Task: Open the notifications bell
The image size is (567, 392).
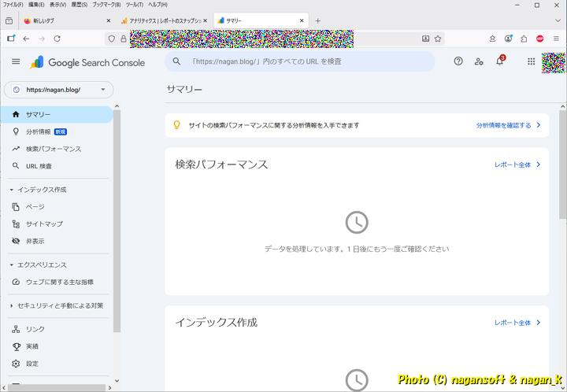Action: click(x=499, y=61)
